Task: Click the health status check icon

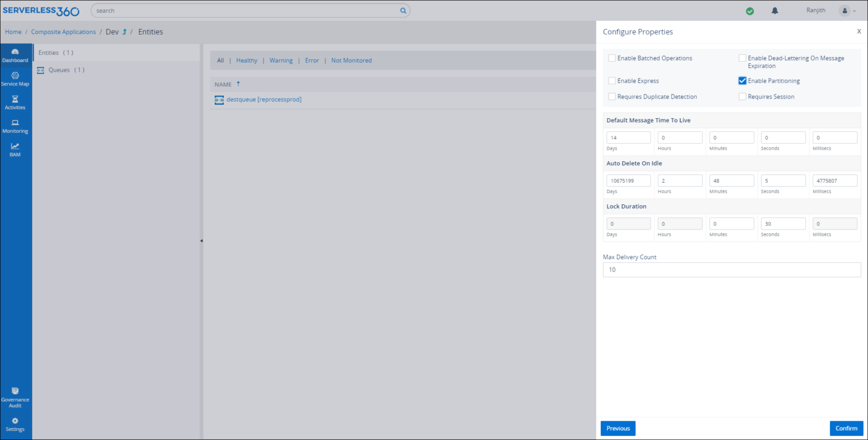Action: (749, 10)
